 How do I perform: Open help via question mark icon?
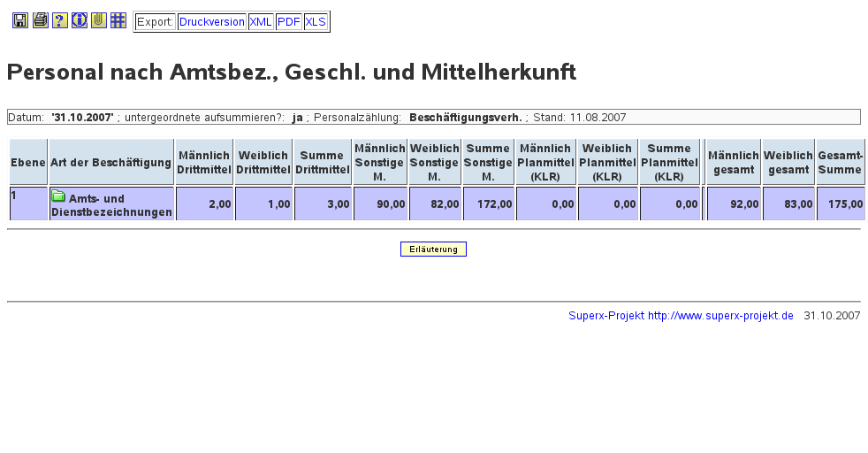[59, 20]
